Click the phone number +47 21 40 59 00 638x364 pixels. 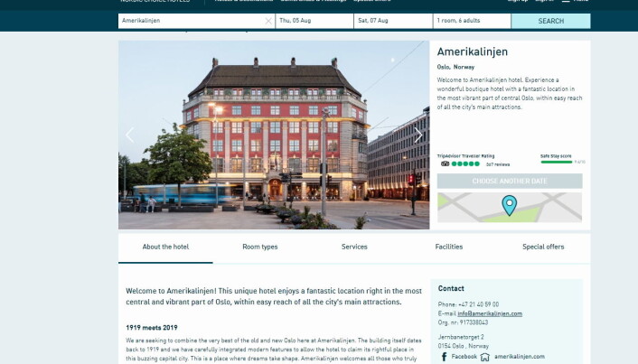point(479,304)
